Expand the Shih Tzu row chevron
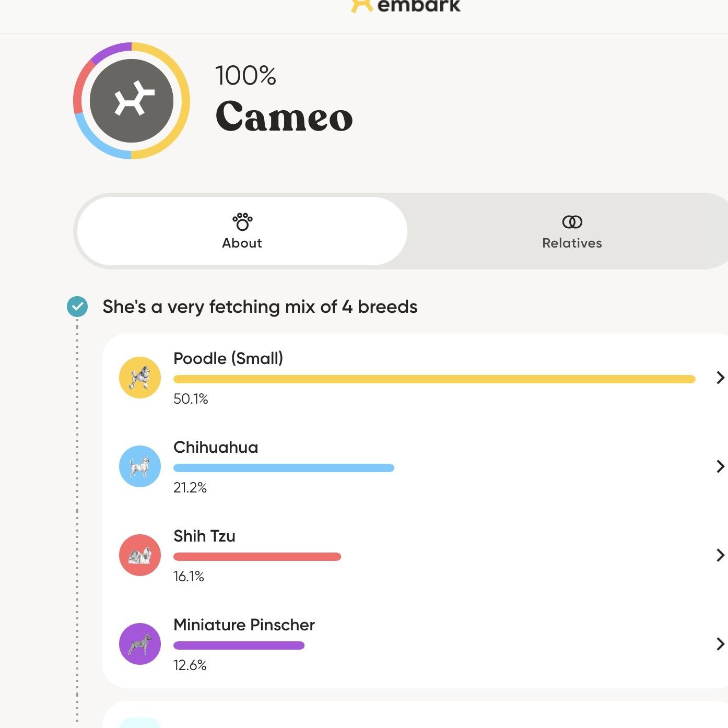This screenshot has height=728, width=728. (x=720, y=555)
